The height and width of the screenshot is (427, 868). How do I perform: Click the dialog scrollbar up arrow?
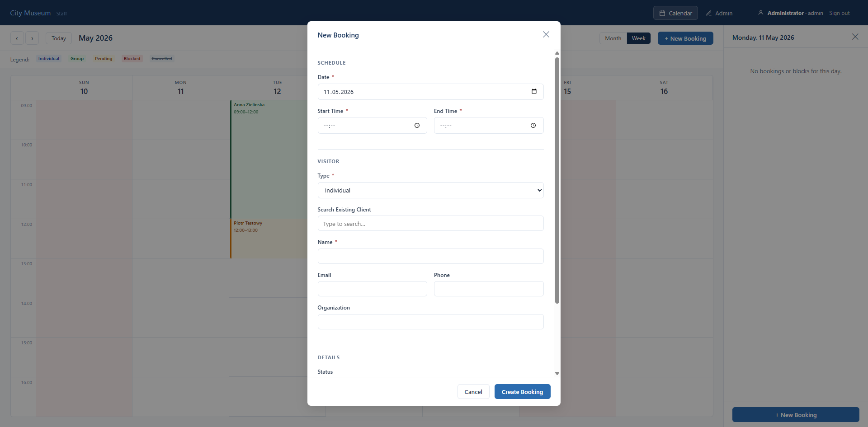[557, 53]
